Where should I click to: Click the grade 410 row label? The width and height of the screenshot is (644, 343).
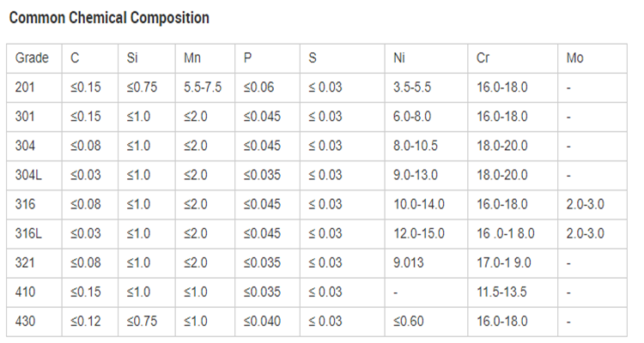26,292
